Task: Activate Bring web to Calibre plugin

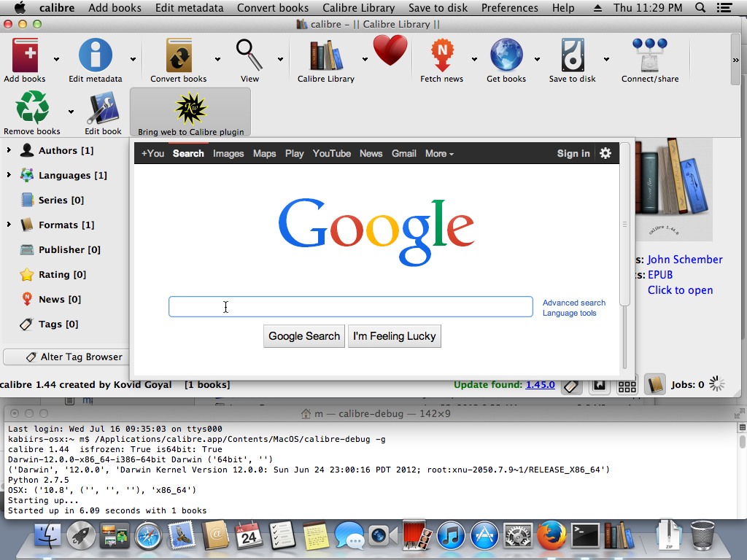Action: (x=190, y=112)
